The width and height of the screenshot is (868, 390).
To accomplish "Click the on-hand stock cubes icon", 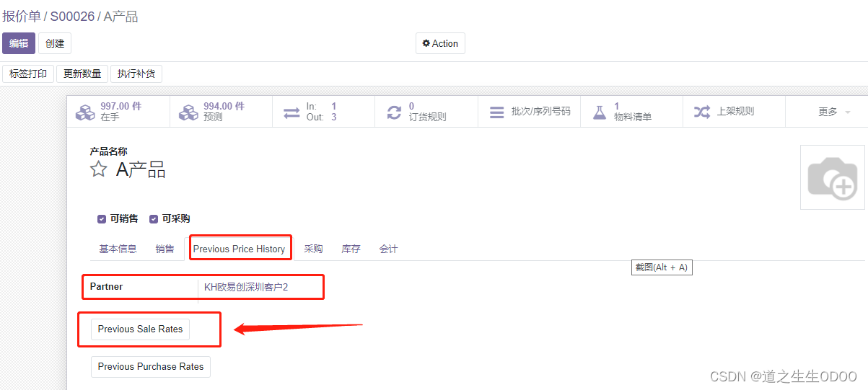I will point(86,112).
